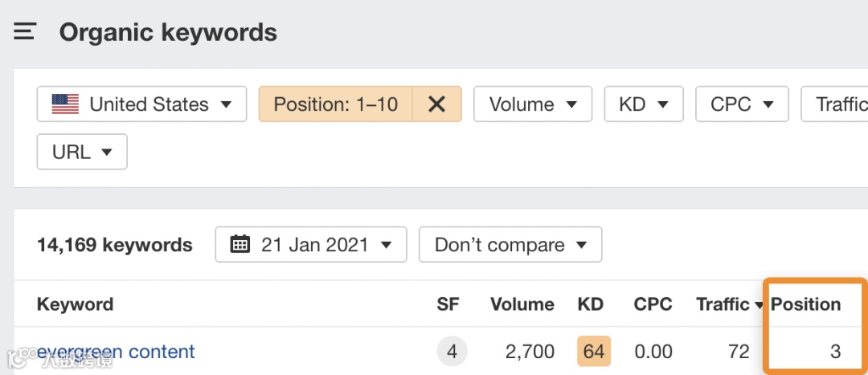Open the hamburger navigation menu

coord(25,32)
